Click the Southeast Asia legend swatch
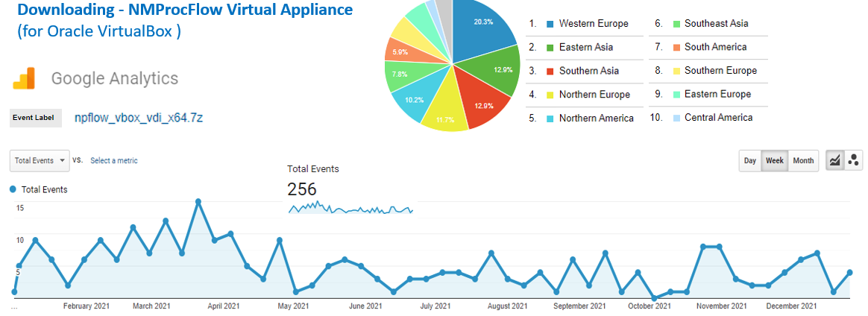 [676, 24]
